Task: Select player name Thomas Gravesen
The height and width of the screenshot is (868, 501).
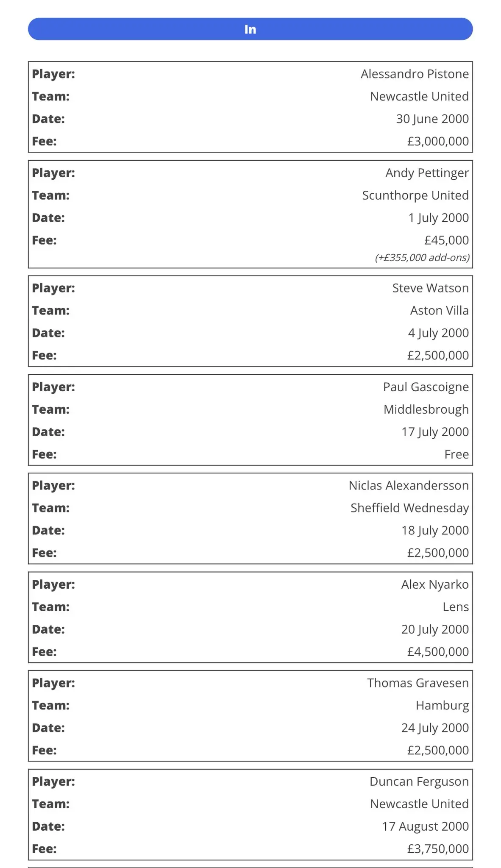Action: coord(417,683)
